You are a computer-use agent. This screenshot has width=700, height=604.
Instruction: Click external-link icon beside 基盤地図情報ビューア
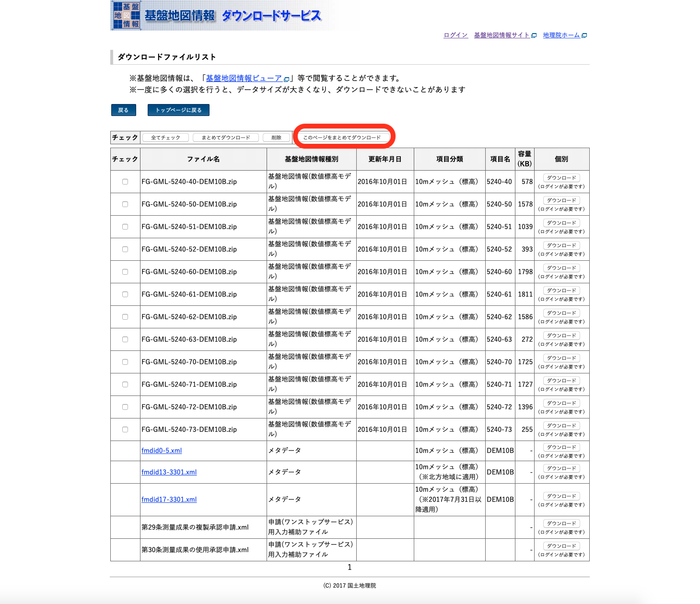click(286, 79)
